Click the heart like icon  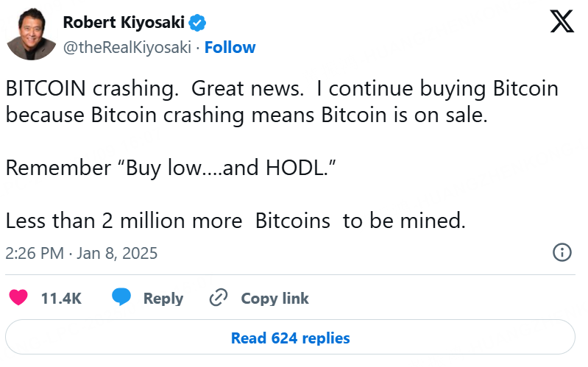[x=18, y=298]
